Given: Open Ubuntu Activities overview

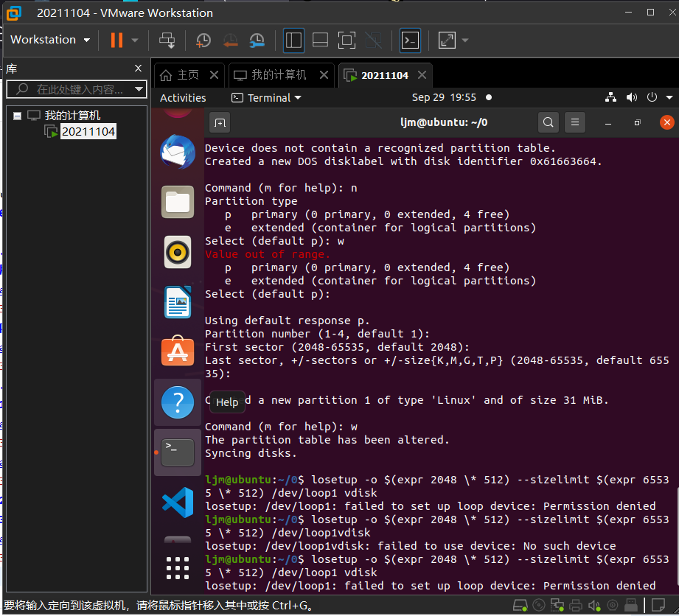Looking at the screenshot, I should click(x=183, y=98).
